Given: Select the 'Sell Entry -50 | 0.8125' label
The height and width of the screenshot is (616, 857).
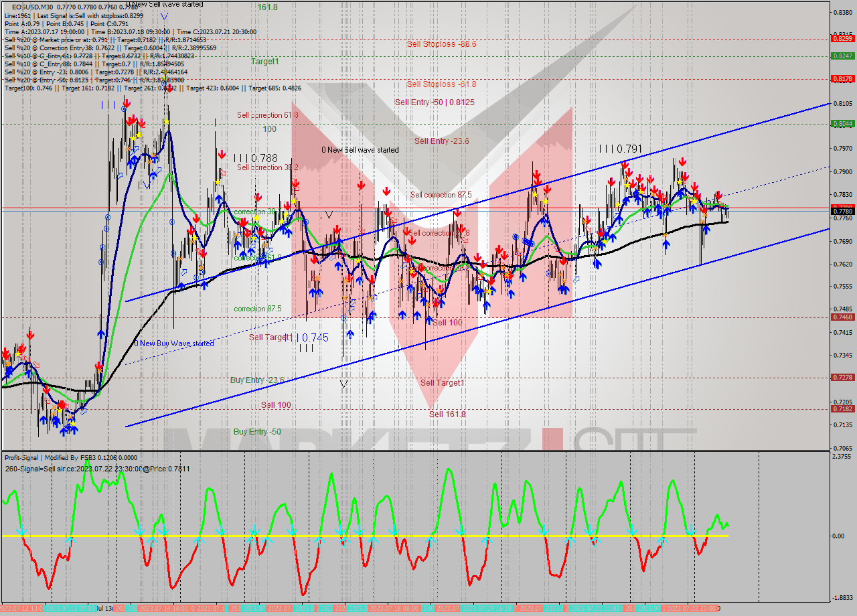Looking at the screenshot, I should pos(435,102).
